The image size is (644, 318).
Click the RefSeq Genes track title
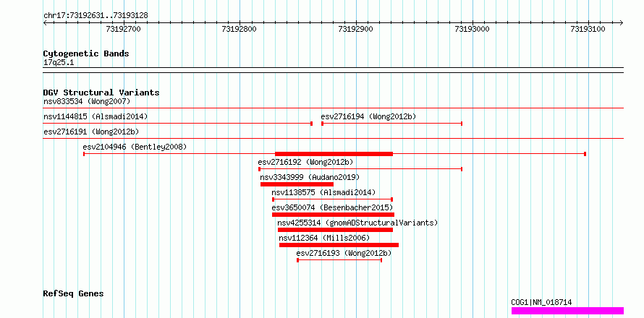[74, 294]
